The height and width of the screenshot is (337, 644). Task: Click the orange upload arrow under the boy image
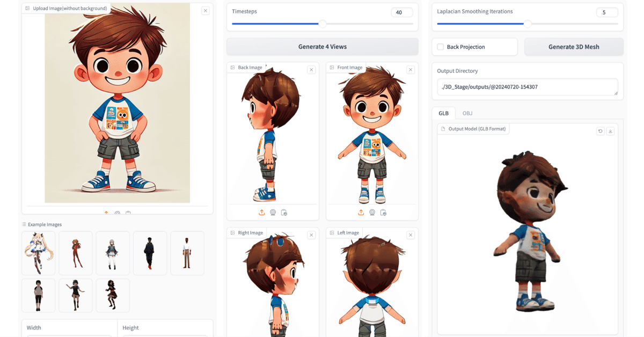106,213
